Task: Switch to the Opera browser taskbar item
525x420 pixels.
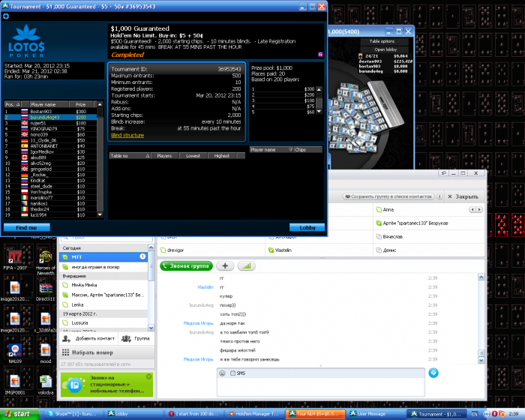Action: pyautogui.click(x=194, y=414)
